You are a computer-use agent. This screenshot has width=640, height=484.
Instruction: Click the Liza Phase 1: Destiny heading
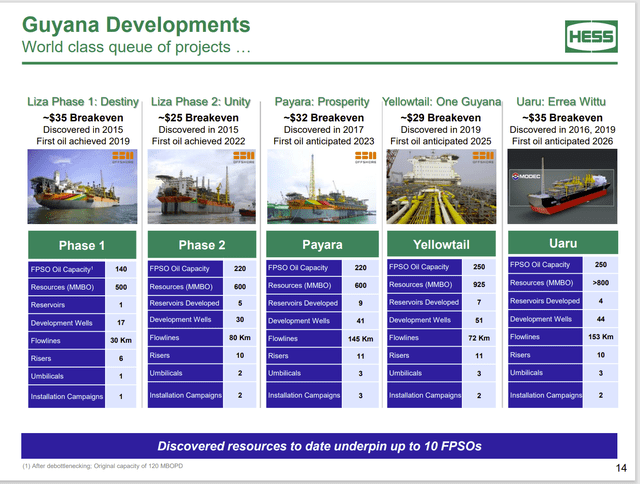pos(83,102)
